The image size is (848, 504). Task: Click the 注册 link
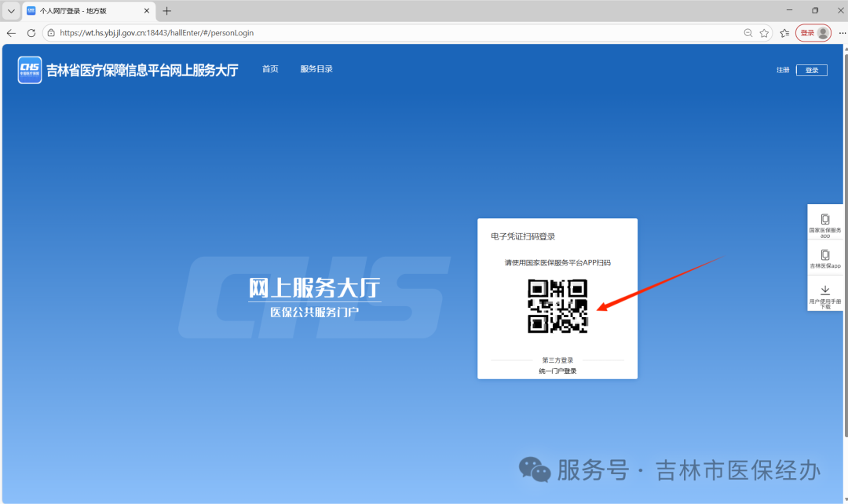pos(783,71)
